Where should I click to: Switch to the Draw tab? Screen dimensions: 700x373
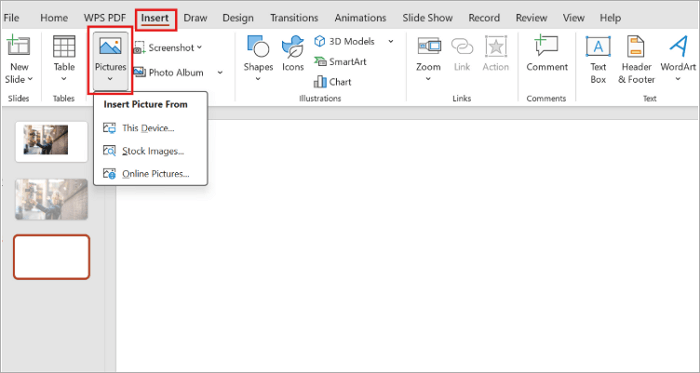195,18
